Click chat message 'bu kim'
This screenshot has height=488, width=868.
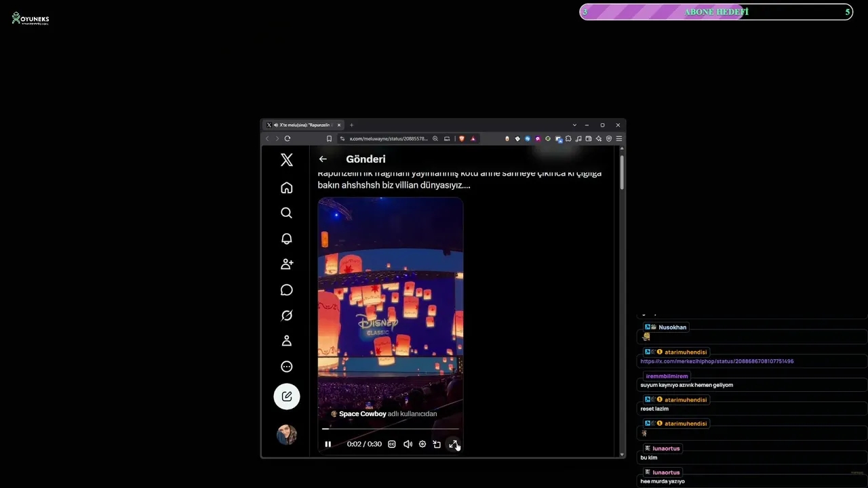[649, 458]
